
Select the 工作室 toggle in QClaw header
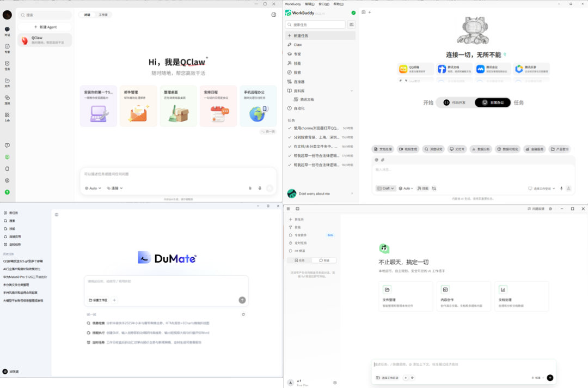point(103,15)
